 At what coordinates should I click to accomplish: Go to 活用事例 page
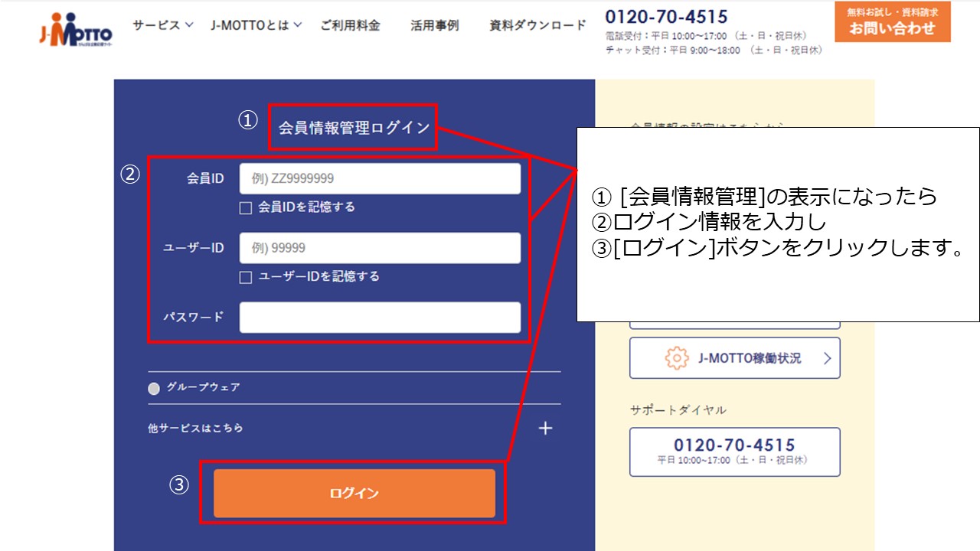tap(434, 25)
